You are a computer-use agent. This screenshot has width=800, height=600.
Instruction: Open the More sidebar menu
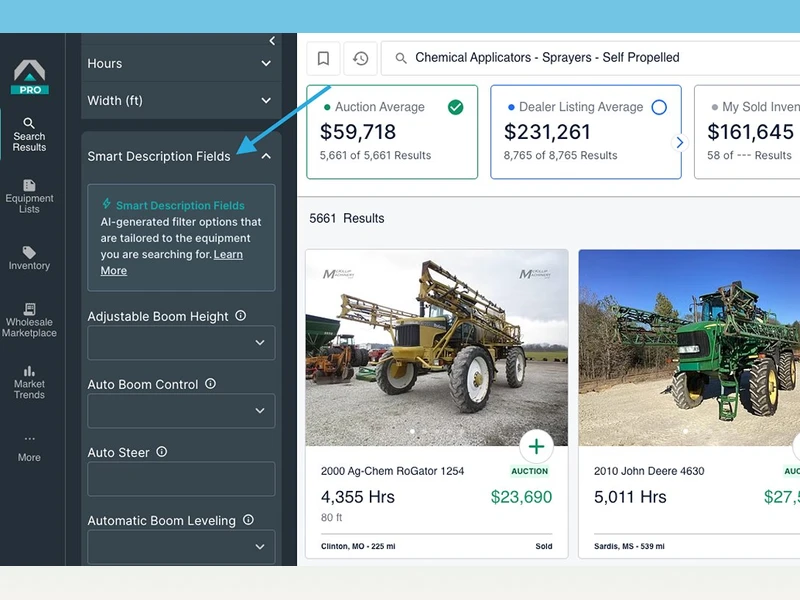tap(29, 448)
